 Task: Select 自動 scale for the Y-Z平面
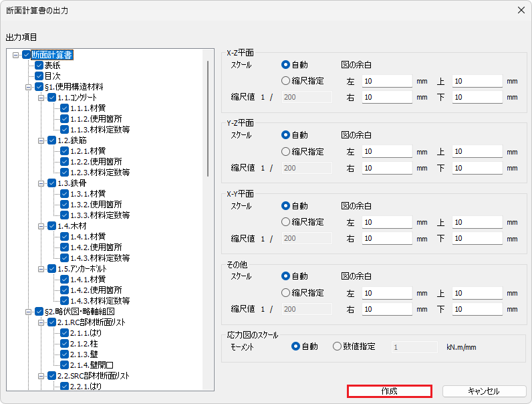pos(286,135)
